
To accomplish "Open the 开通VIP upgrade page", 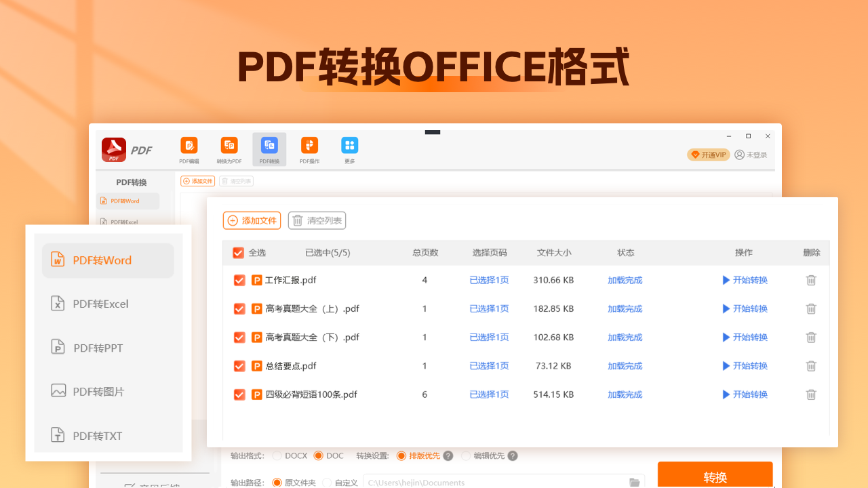I will coord(708,155).
